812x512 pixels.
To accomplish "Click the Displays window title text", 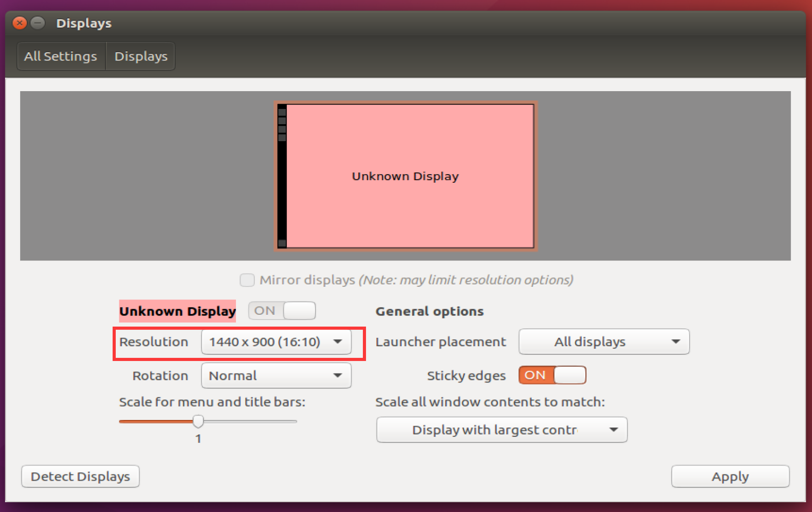I will click(84, 23).
